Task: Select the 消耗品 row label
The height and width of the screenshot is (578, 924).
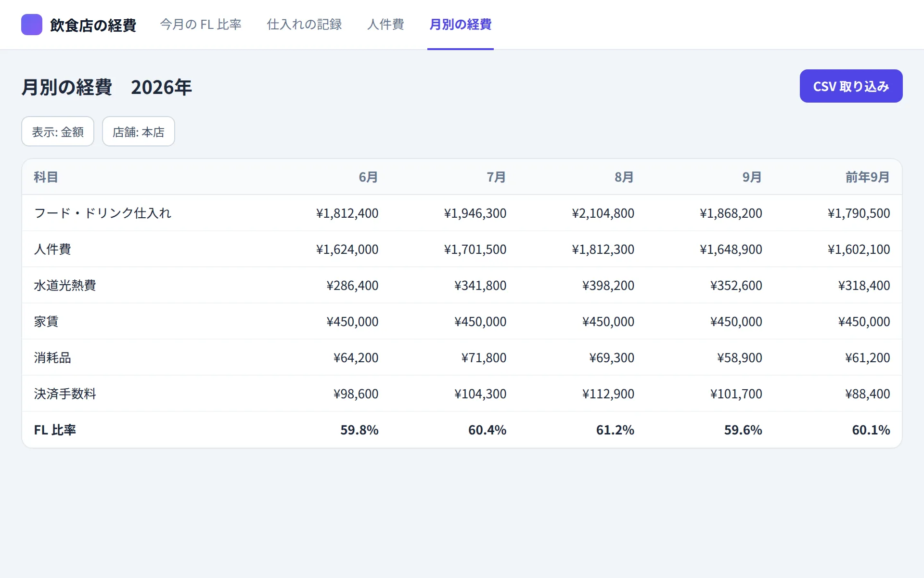Action: (52, 358)
